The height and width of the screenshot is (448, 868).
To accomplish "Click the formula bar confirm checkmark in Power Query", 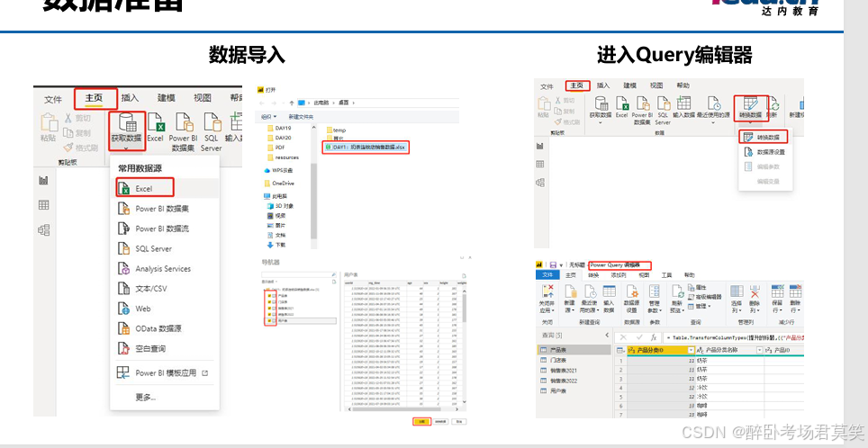I will point(639,336).
